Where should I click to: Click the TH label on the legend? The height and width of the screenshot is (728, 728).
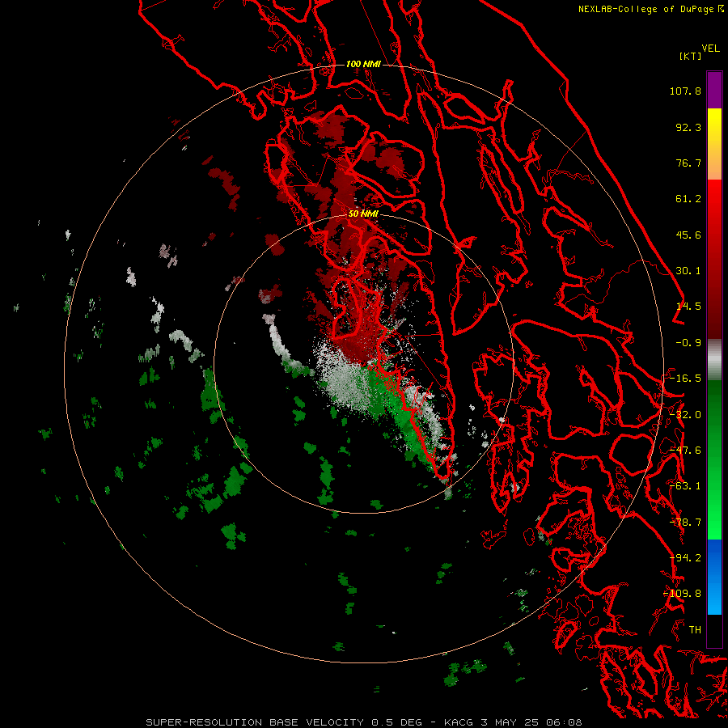[x=695, y=630]
